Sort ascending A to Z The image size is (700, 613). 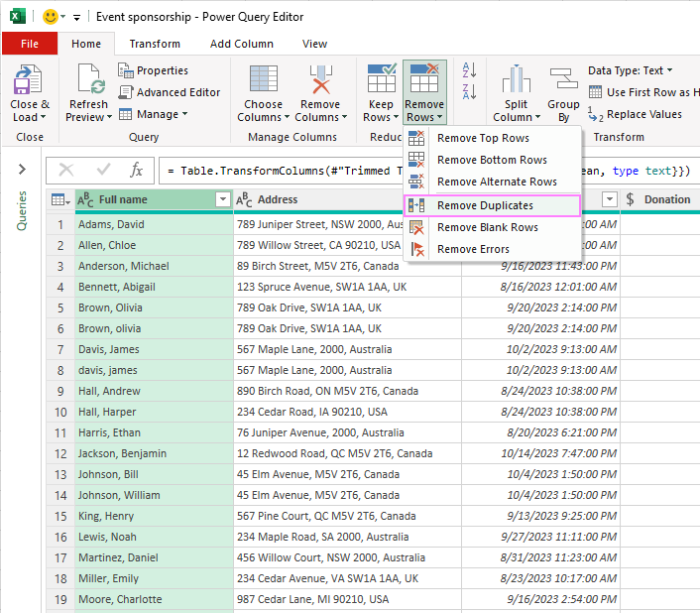[x=469, y=70]
